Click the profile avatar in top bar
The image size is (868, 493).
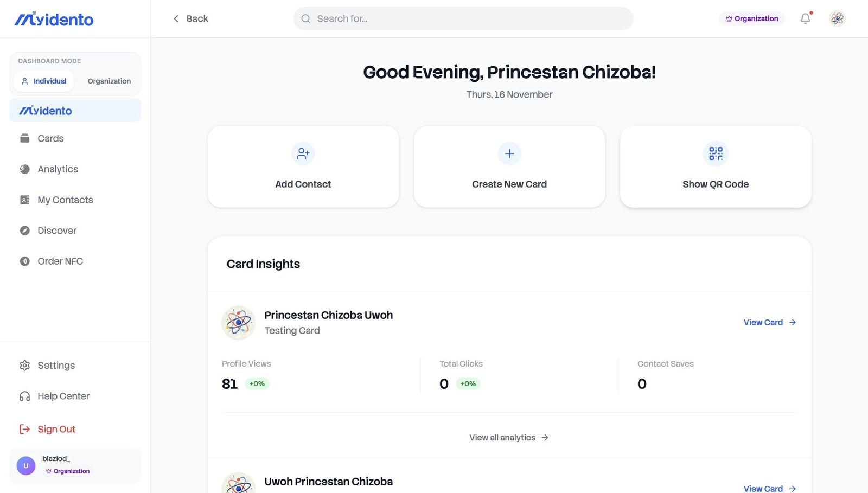(837, 18)
